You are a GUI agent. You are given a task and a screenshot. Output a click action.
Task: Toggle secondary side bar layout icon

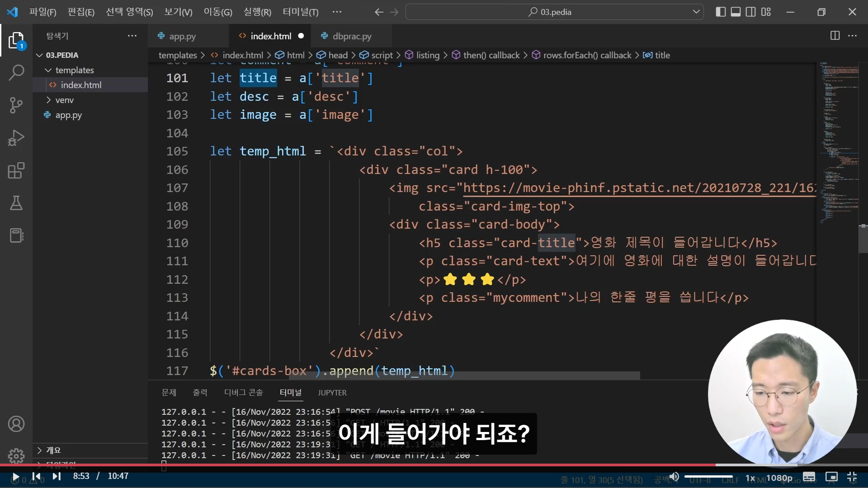click(x=751, y=12)
